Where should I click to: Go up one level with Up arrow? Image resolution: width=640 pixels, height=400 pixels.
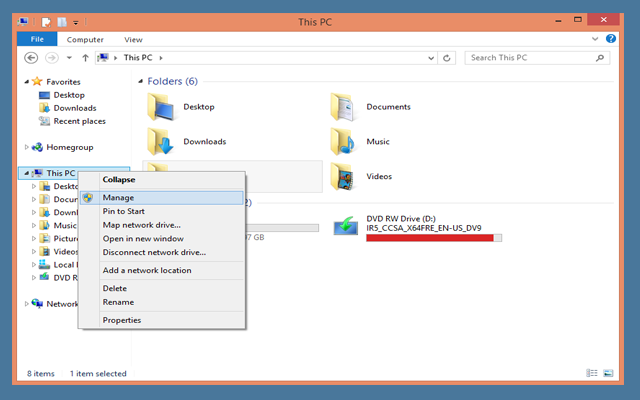[x=85, y=58]
